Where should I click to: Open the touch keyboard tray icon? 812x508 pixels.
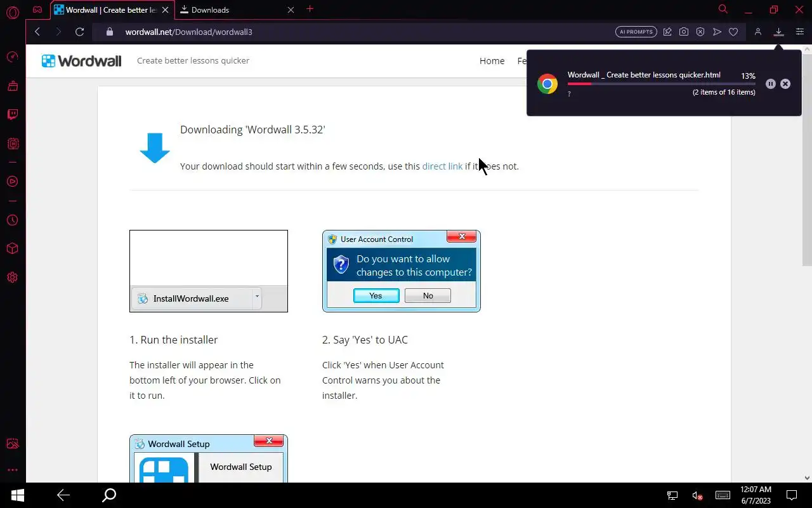coord(723,495)
